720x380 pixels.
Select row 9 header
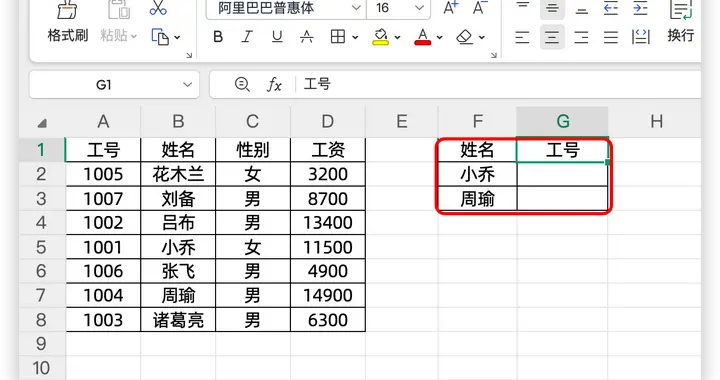click(42, 344)
